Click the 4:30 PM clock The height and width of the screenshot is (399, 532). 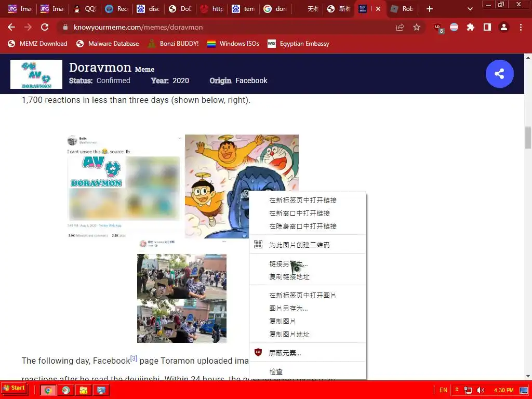[503, 390]
